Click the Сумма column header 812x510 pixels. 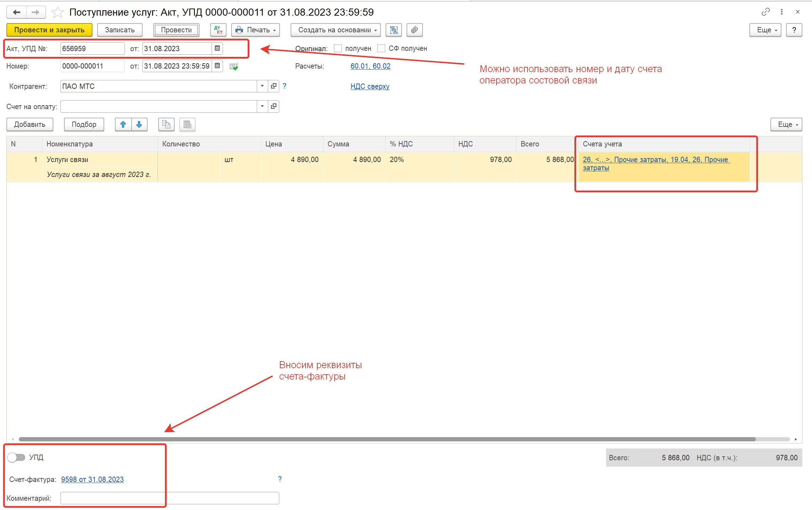(x=354, y=144)
